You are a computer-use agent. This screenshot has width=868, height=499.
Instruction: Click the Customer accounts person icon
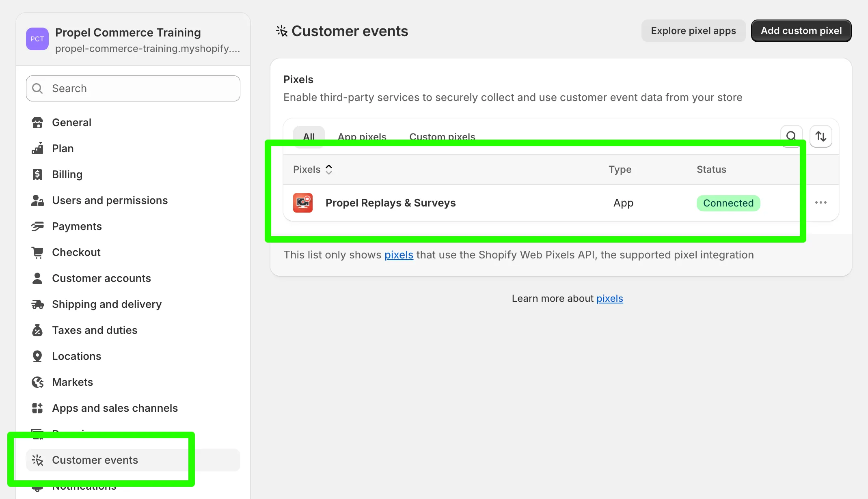point(37,278)
